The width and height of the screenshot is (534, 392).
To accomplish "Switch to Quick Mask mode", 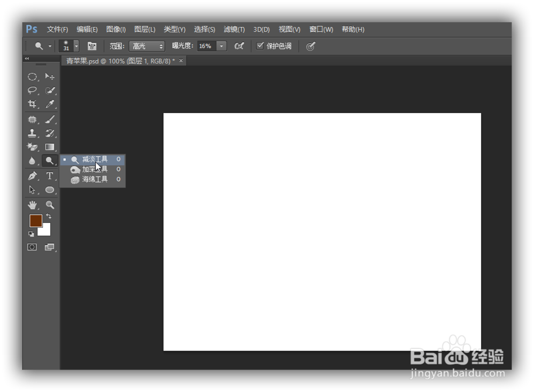I will [32, 246].
